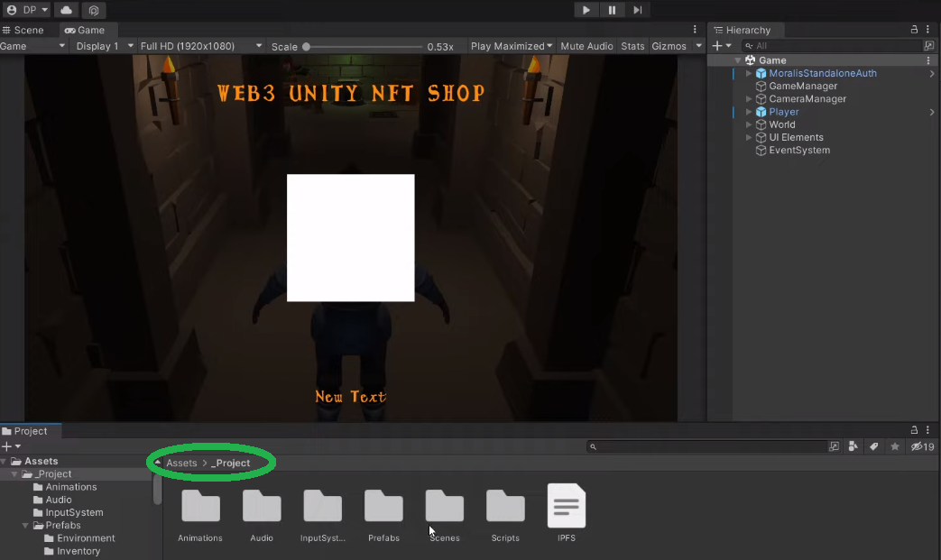Collapse the Assets folder in tree

point(4,461)
